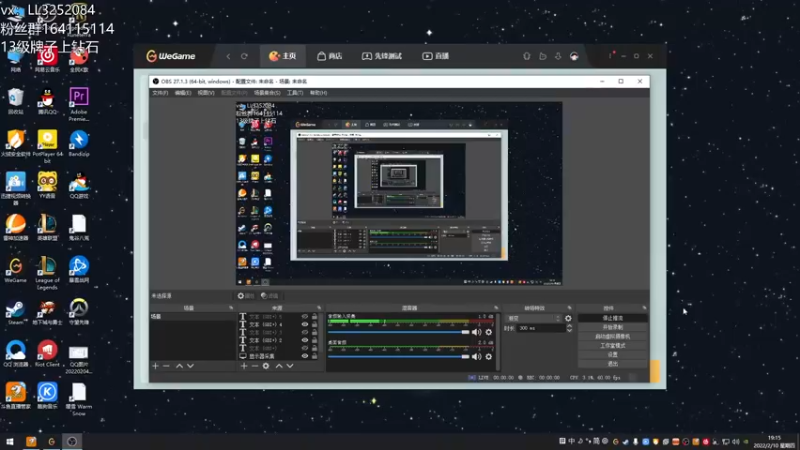
Task: Open the Bandizip desktop shortcut
Action: (x=79, y=143)
